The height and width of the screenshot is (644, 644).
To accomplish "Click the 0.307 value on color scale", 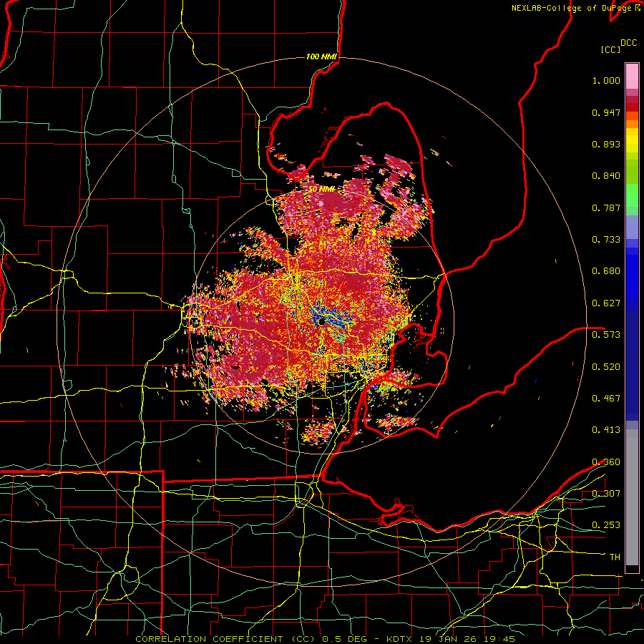I will click(x=606, y=493).
